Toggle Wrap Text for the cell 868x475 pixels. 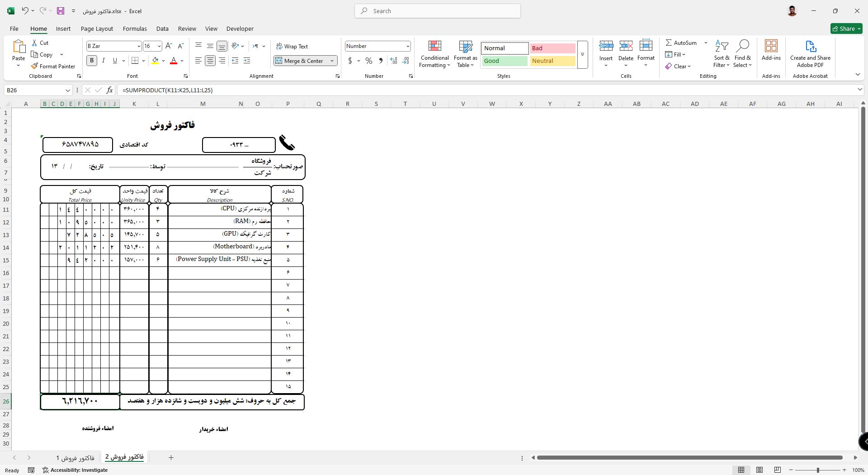tap(292, 46)
